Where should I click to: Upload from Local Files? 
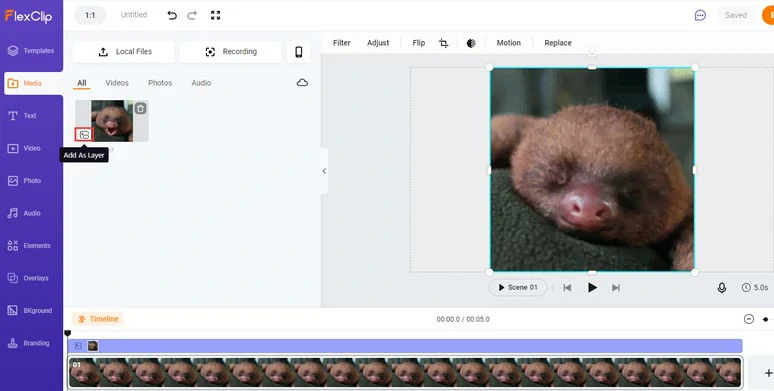[x=123, y=52]
